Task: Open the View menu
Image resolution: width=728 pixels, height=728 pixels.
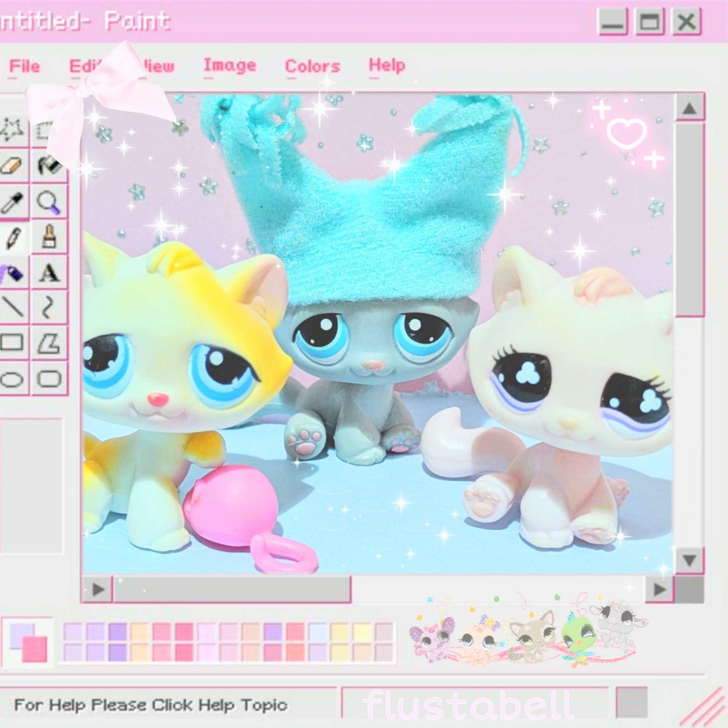Action: click(x=157, y=67)
